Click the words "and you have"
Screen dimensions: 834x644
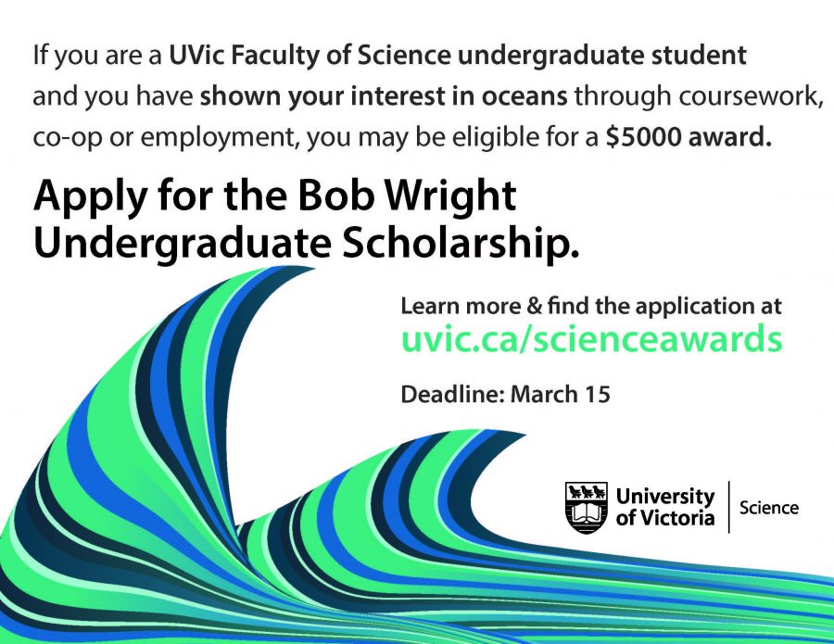pos(114,97)
